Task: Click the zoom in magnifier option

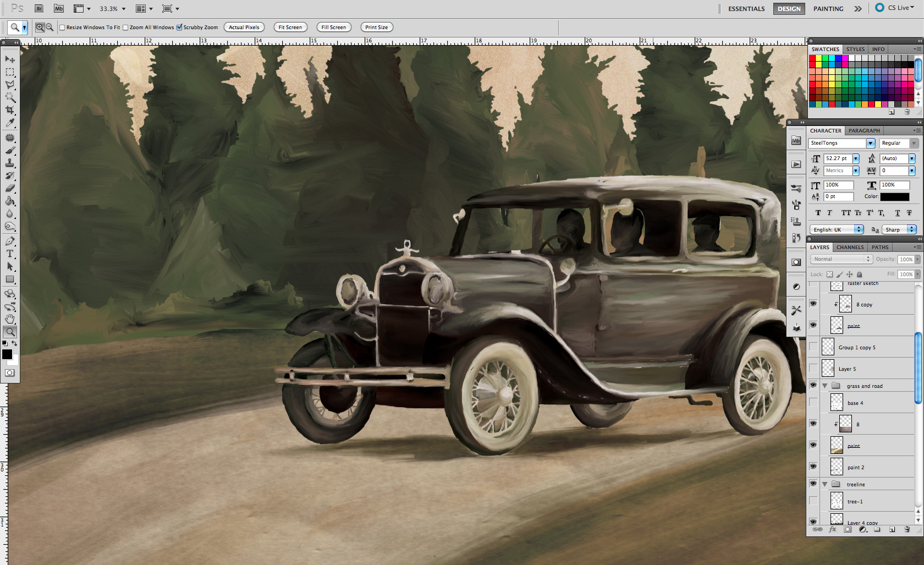Action: coord(40,27)
